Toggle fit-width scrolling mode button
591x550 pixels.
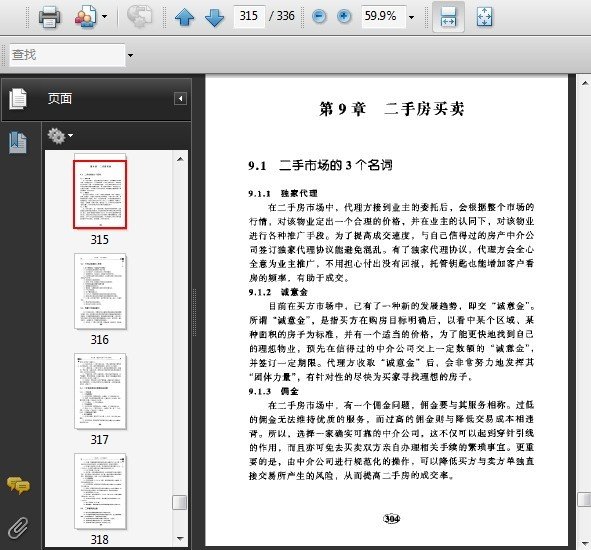(448, 17)
